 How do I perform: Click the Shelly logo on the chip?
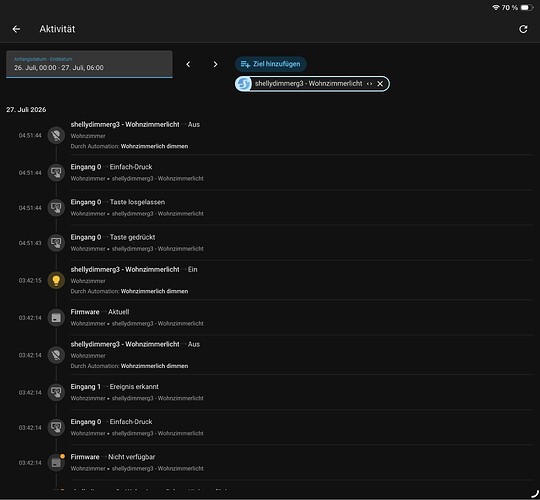[x=243, y=84]
